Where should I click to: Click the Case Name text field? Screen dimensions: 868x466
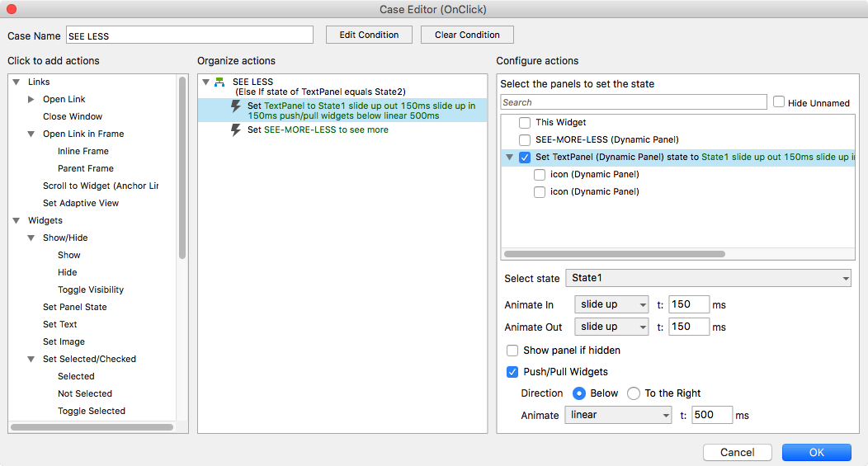point(189,35)
